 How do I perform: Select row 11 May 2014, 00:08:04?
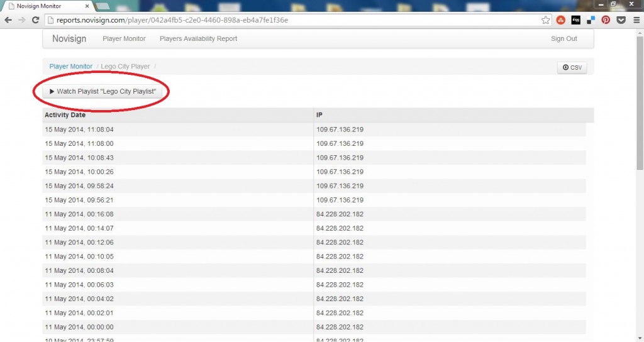click(x=314, y=270)
